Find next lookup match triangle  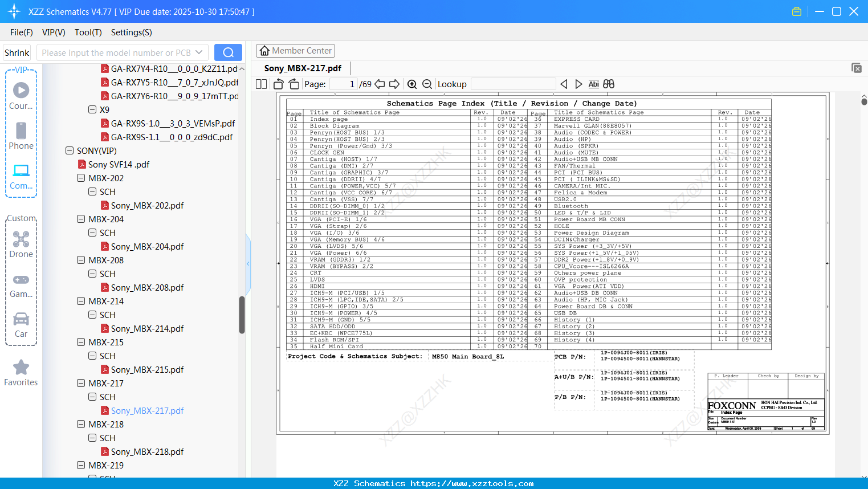(x=578, y=84)
